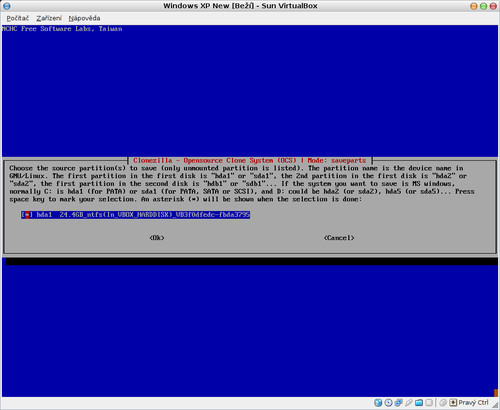Viewport: 500px width, 410px height.
Task: Click the display status icon next to shared folders
Action: (429, 403)
